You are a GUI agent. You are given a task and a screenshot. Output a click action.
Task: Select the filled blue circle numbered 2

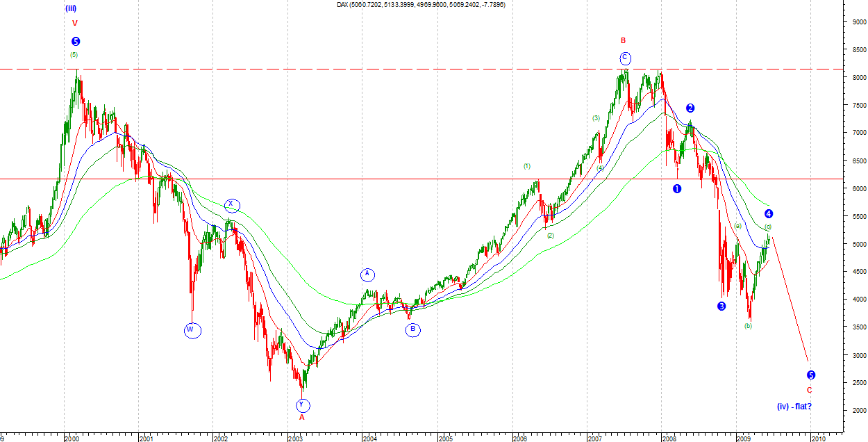point(690,108)
